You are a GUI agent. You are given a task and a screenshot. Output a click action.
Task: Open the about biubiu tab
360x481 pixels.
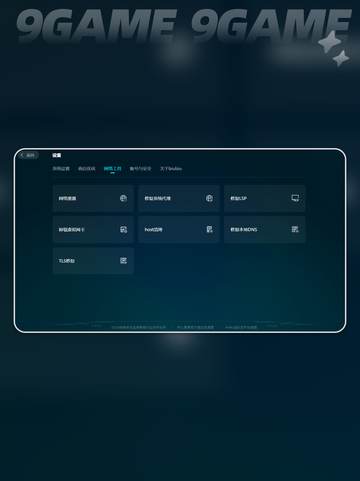[171, 169]
